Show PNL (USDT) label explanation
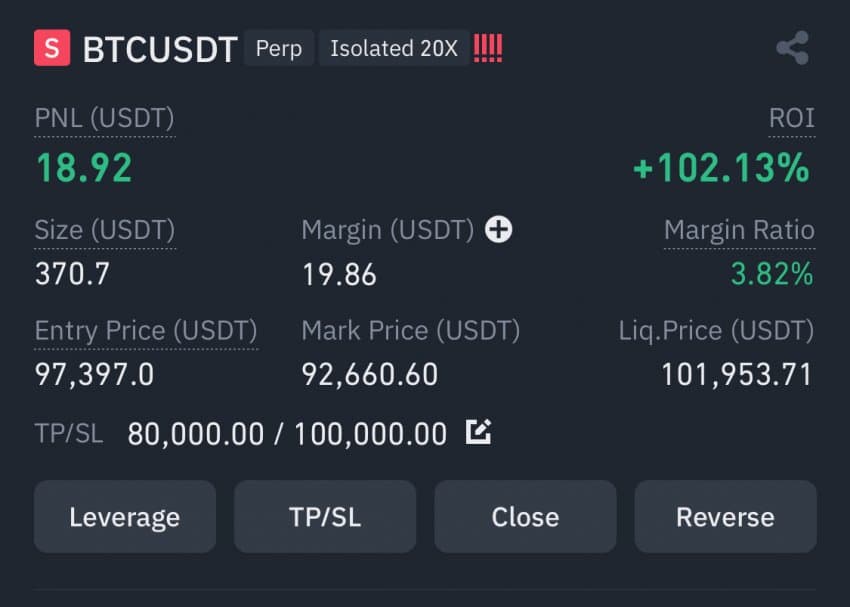 coord(105,118)
